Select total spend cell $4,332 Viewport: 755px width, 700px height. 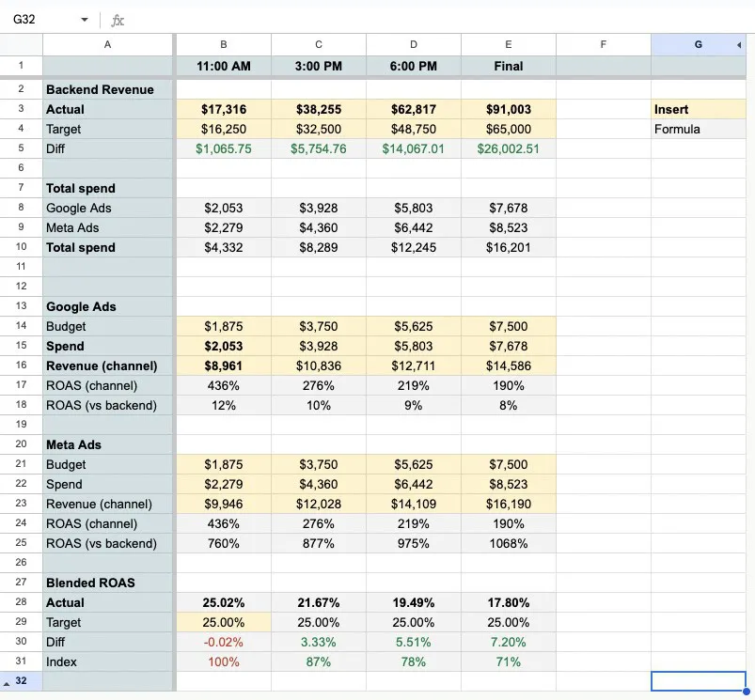pyautogui.click(x=224, y=247)
